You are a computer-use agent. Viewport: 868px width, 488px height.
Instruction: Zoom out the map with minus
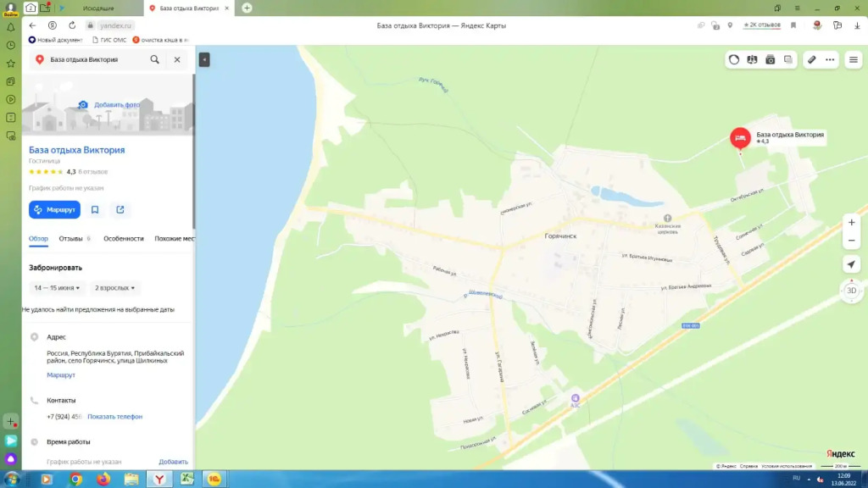[x=852, y=241]
